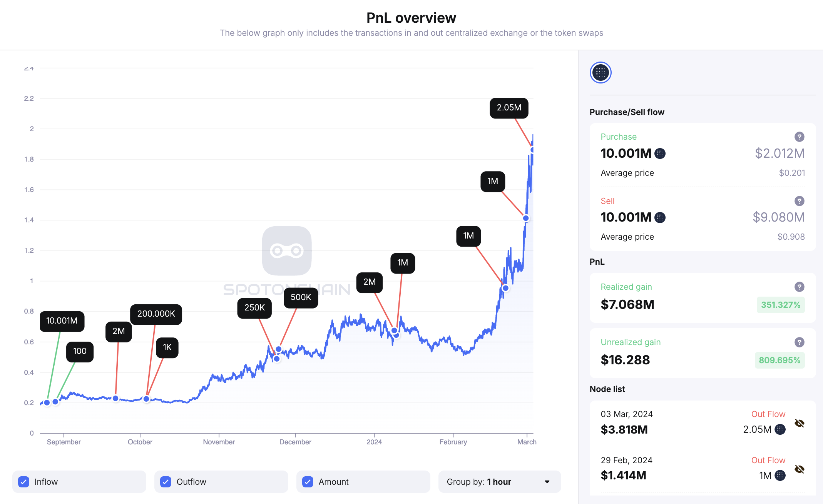The height and width of the screenshot is (504, 823).
Task: Click the 10.001M inflow label on chart
Action: (x=62, y=321)
